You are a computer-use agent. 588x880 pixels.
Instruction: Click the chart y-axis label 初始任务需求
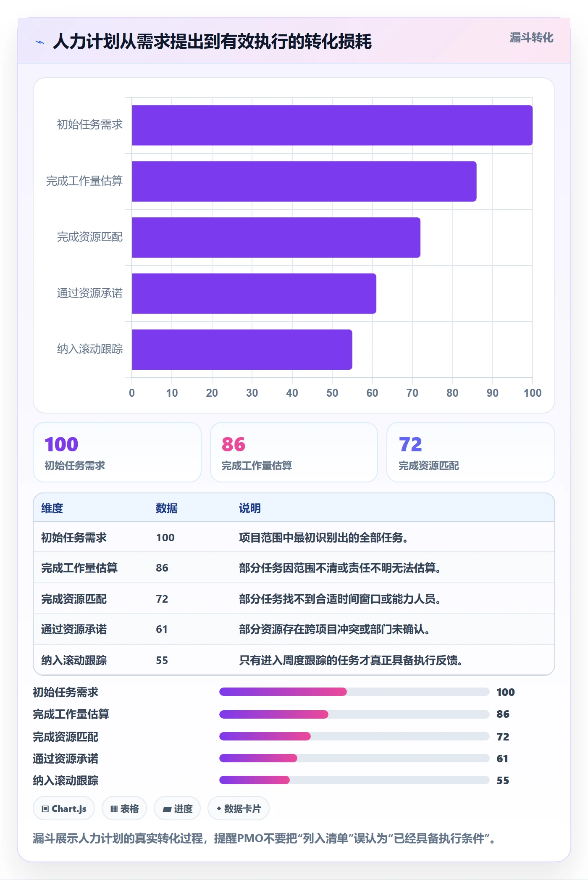(x=90, y=125)
